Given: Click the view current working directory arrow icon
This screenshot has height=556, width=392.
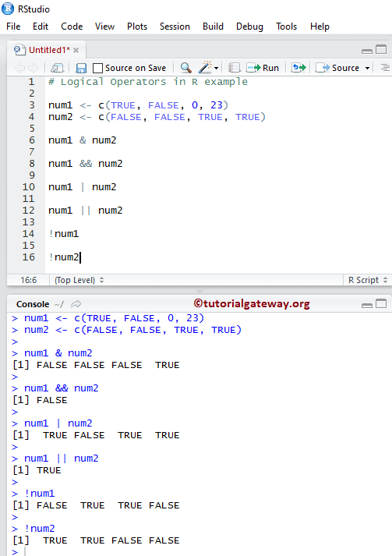Looking at the screenshot, I should 76,304.
